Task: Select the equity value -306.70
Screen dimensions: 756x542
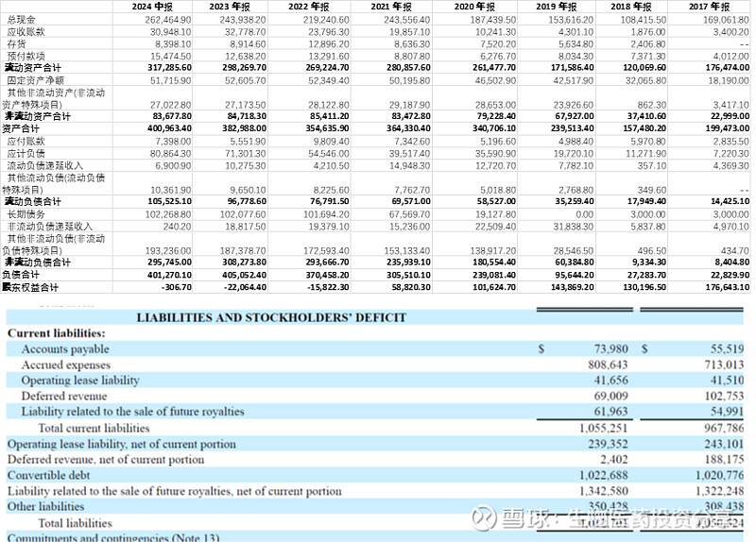Action: click(x=177, y=287)
